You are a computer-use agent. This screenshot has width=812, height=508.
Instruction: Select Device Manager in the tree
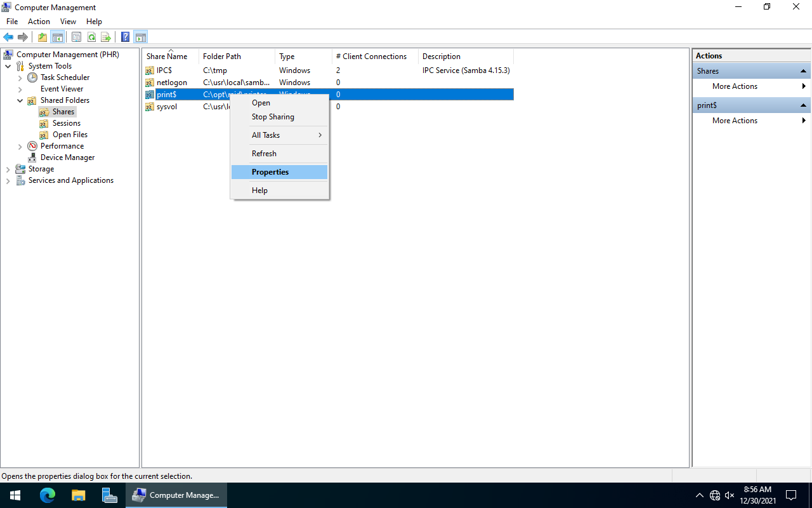(67, 157)
